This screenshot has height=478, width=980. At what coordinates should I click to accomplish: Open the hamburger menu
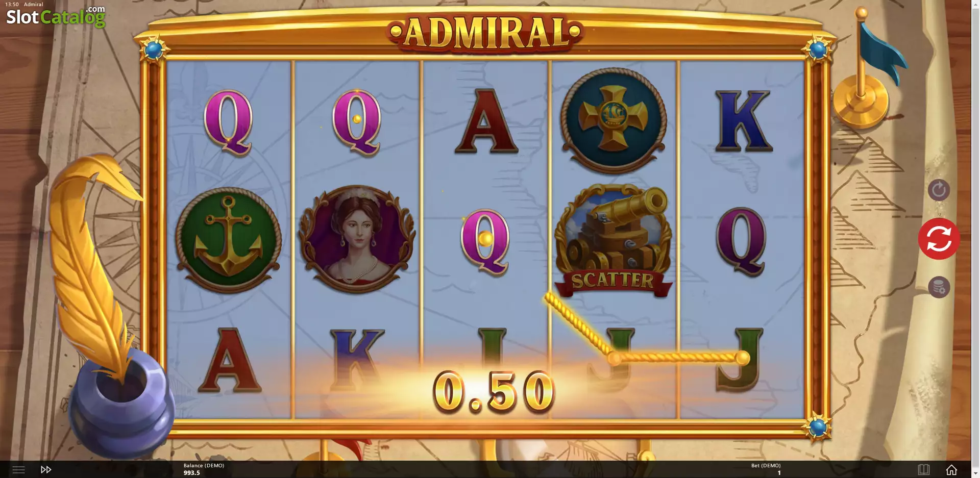(18, 469)
